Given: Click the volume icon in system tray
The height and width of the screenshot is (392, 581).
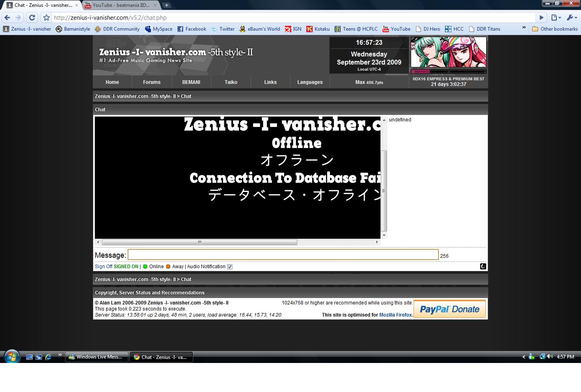Looking at the screenshot, I should coord(550,357).
